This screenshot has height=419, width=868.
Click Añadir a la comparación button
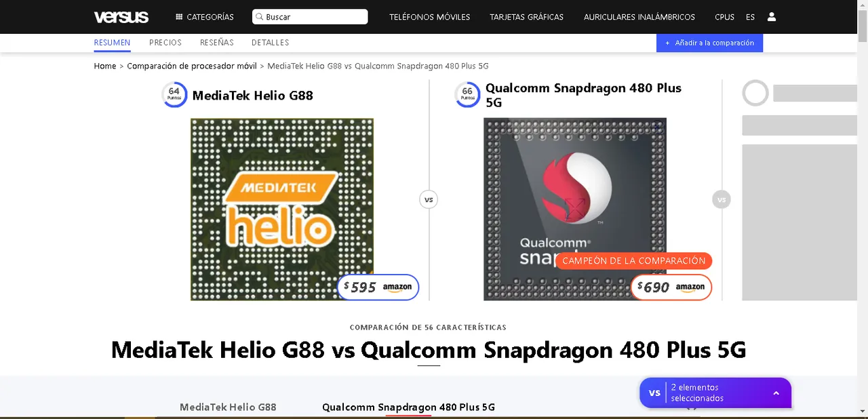point(709,43)
